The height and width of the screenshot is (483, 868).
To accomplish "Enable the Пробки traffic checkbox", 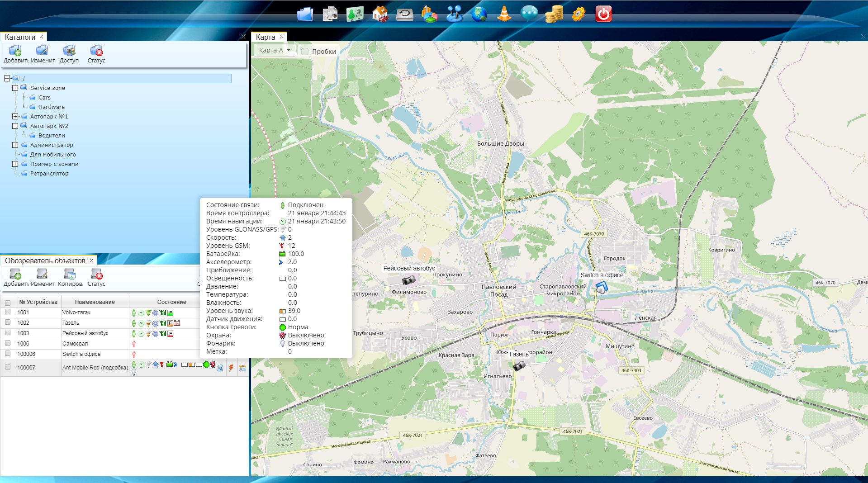I will pyautogui.click(x=305, y=52).
